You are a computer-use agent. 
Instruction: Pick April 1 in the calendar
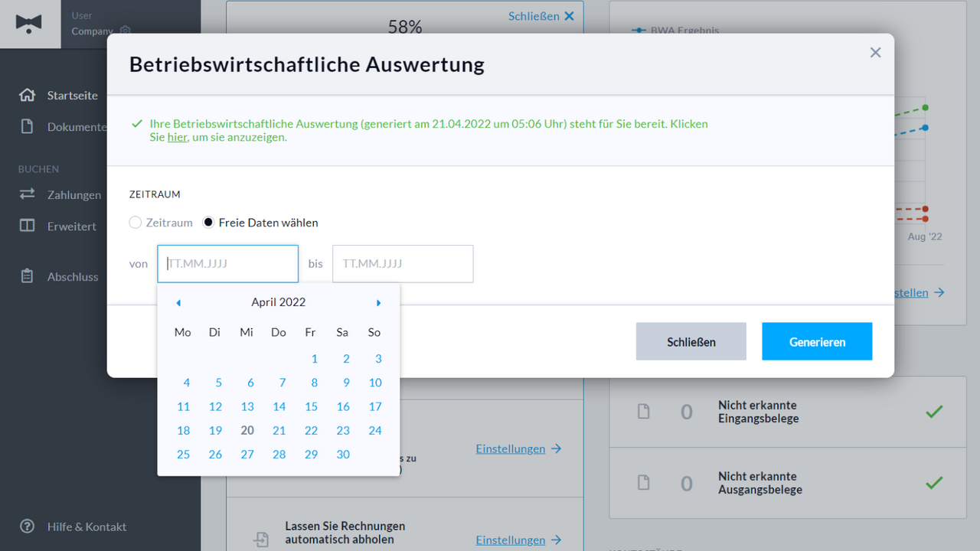(314, 359)
